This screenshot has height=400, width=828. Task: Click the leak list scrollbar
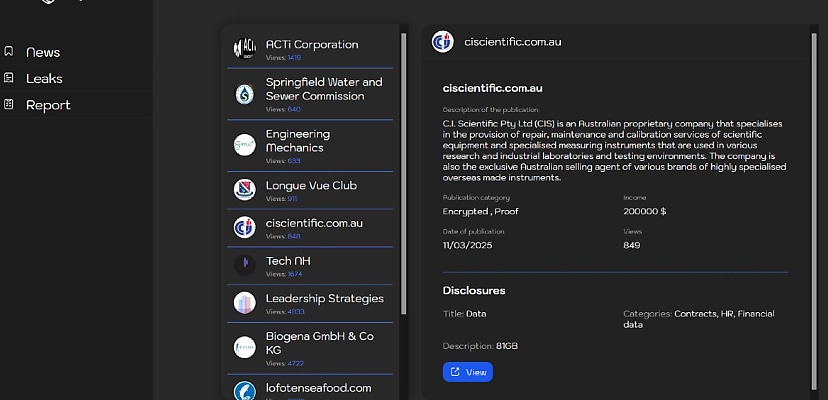click(x=404, y=174)
